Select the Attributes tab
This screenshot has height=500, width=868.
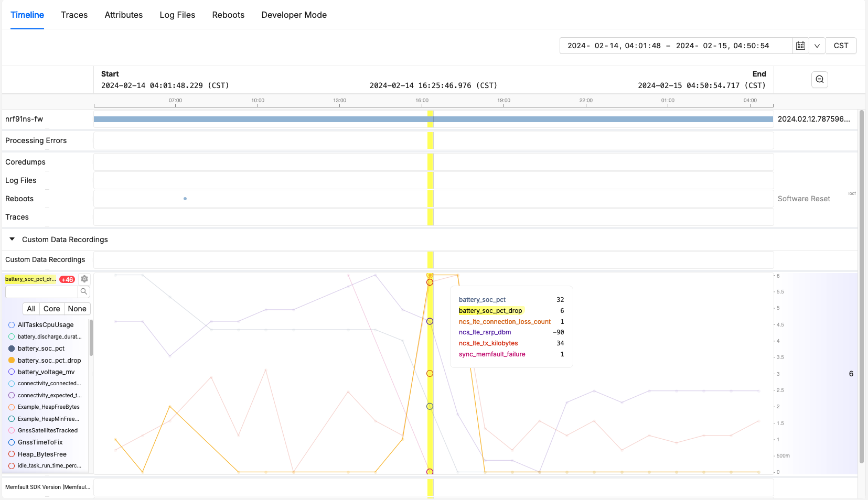click(123, 15)
